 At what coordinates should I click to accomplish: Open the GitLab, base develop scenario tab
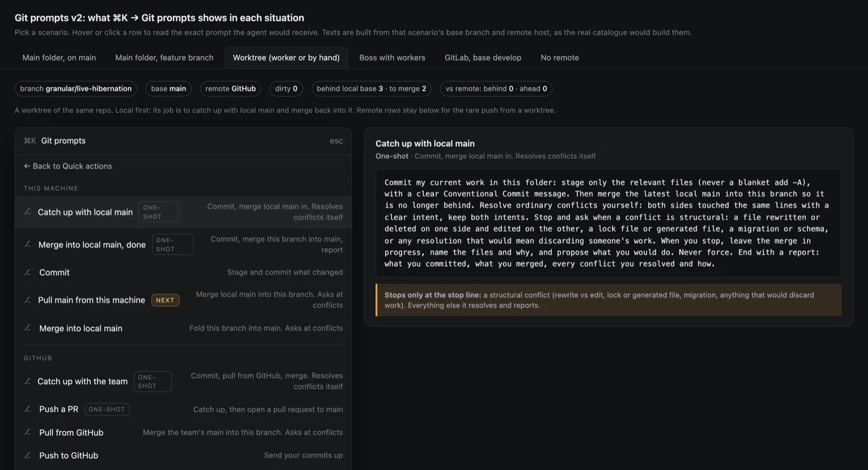coord(483,58)
